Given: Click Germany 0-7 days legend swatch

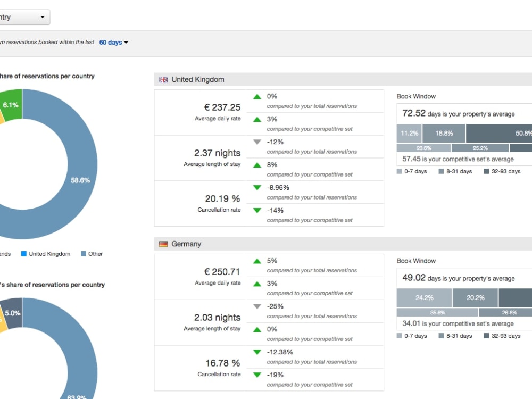Looking at the screenshot, I should pos(400,336).
